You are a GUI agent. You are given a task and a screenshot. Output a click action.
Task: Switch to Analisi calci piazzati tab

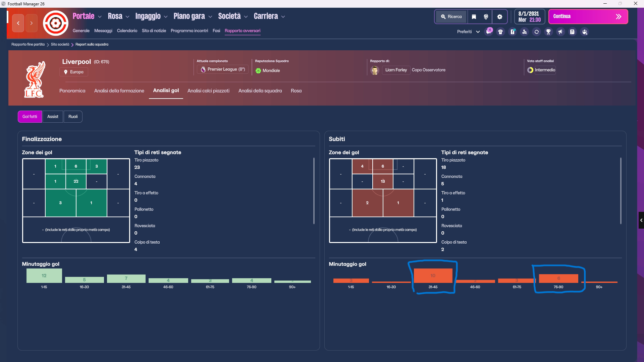[208, 91]
